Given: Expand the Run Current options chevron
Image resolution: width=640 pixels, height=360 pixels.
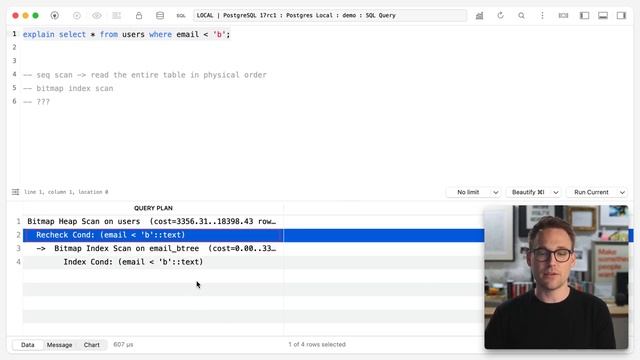Looking at the screenshot, I should [622, 192].
